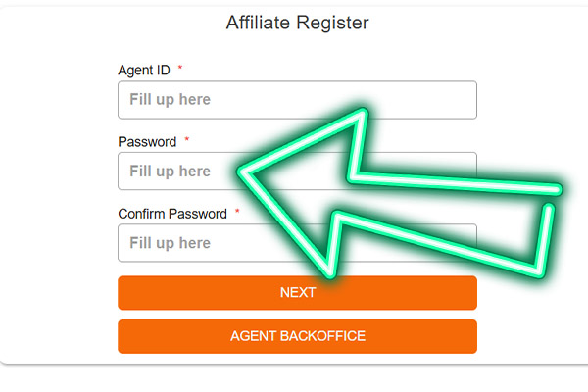
Task: Click the green neon arrow's pointed tip
Action: (241, 174)
